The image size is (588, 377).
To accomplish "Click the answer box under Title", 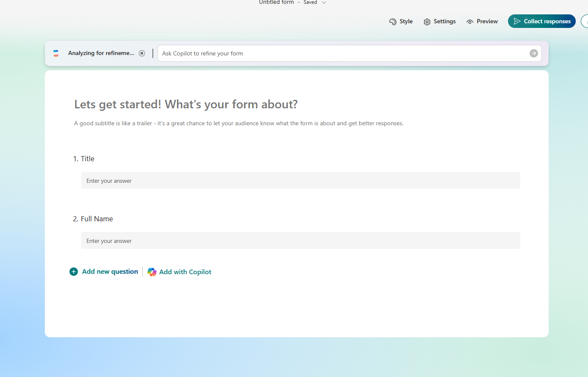I will point(301,181).
